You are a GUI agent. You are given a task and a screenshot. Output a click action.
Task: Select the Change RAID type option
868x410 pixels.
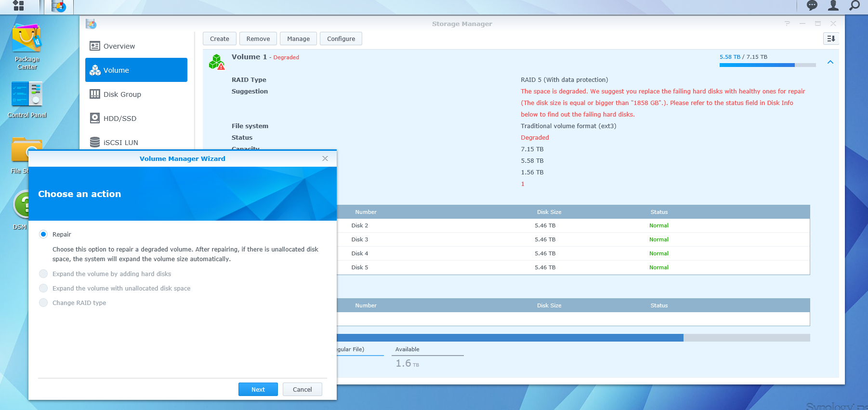[x=43, y=303]
